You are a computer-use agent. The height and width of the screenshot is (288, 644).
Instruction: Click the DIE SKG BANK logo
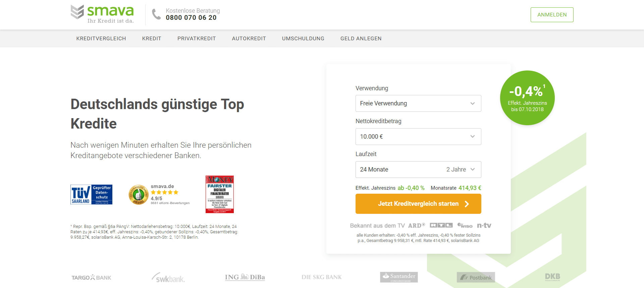click(x=321, y=277)
